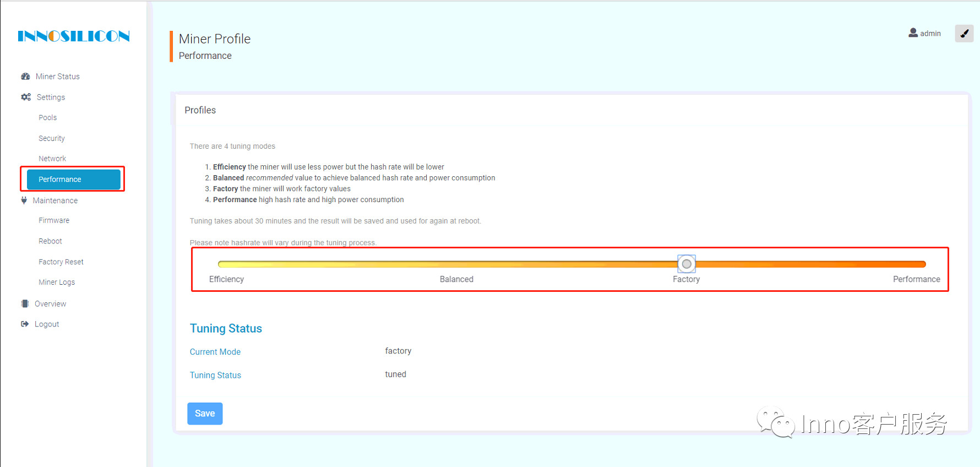
Task: Click the admin user icon
Action: point(913,33)
